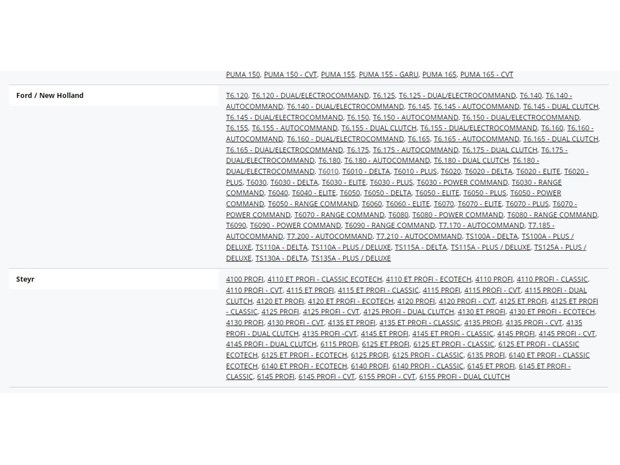Click the T7.210 - AUTOCOMMAND link
This screenshot has height=465, width=620.
tap(419, 236)
